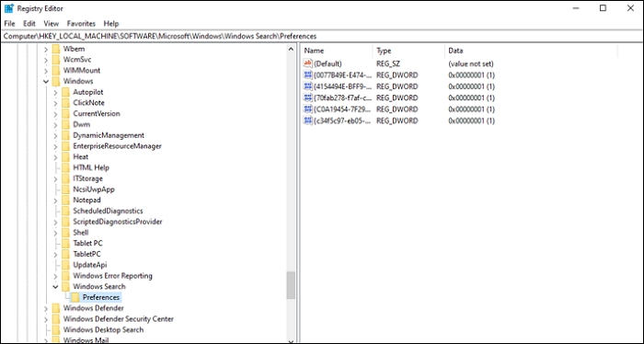Screen dimensions: 644x344
Task: Maximize the Registry Editor window
Action: (603, 8)
